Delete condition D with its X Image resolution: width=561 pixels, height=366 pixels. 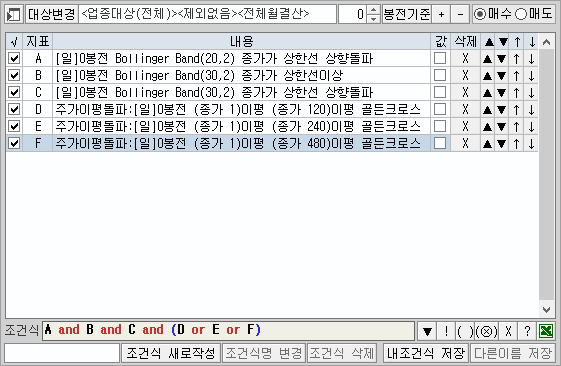click(465, 109)
